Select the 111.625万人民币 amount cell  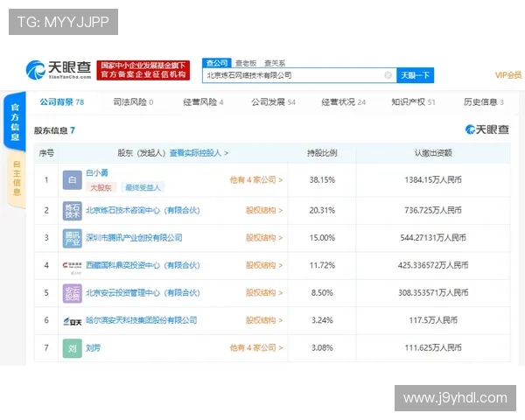433,347
